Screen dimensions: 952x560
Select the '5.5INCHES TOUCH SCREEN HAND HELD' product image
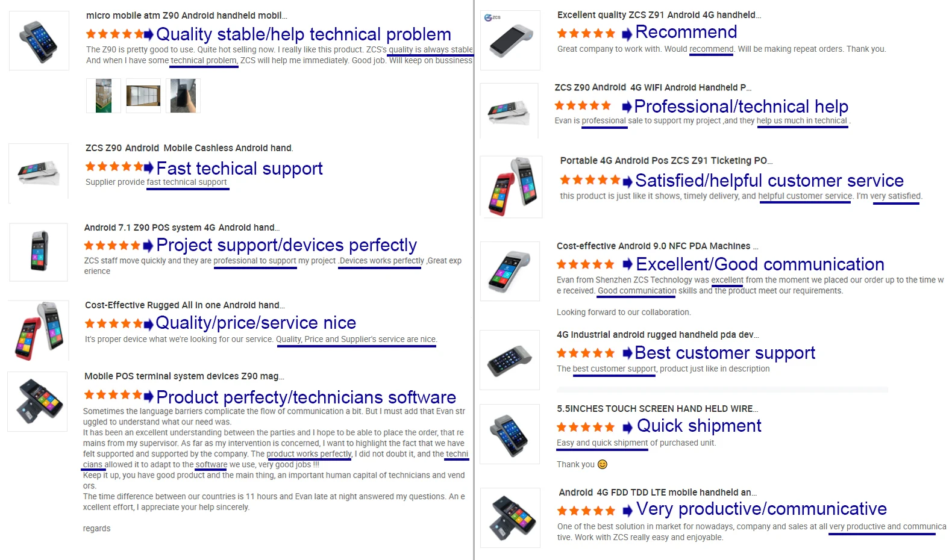coord(510,434)
